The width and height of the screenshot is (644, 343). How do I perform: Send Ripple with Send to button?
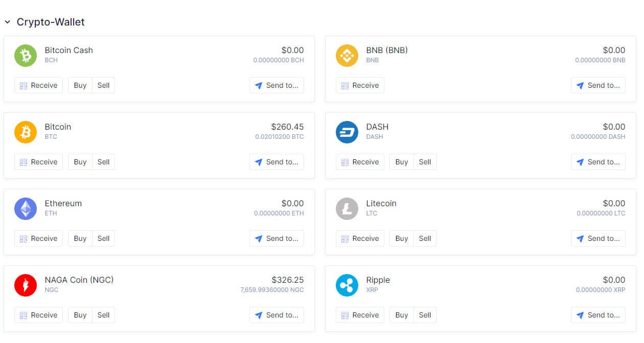click(x=598, y=315)
